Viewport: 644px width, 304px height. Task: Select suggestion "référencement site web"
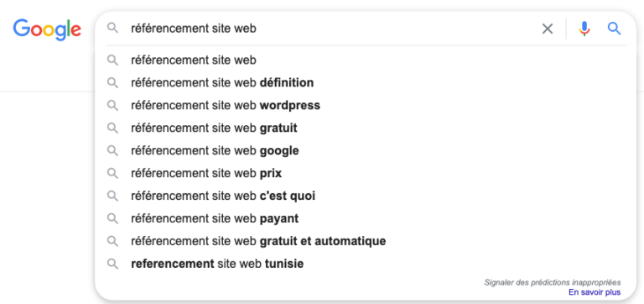coord(366,60)
